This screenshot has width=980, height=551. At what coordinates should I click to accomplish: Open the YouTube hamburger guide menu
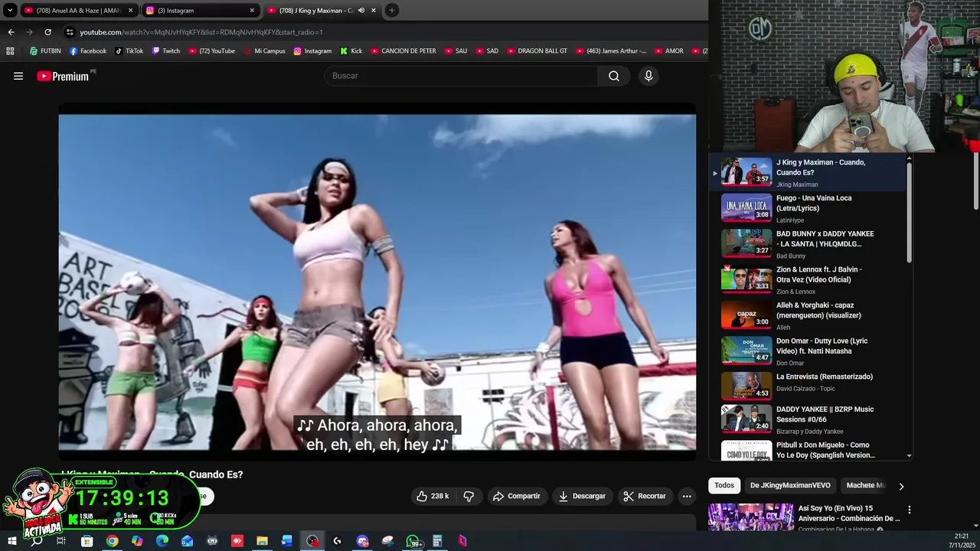[18, 76]
